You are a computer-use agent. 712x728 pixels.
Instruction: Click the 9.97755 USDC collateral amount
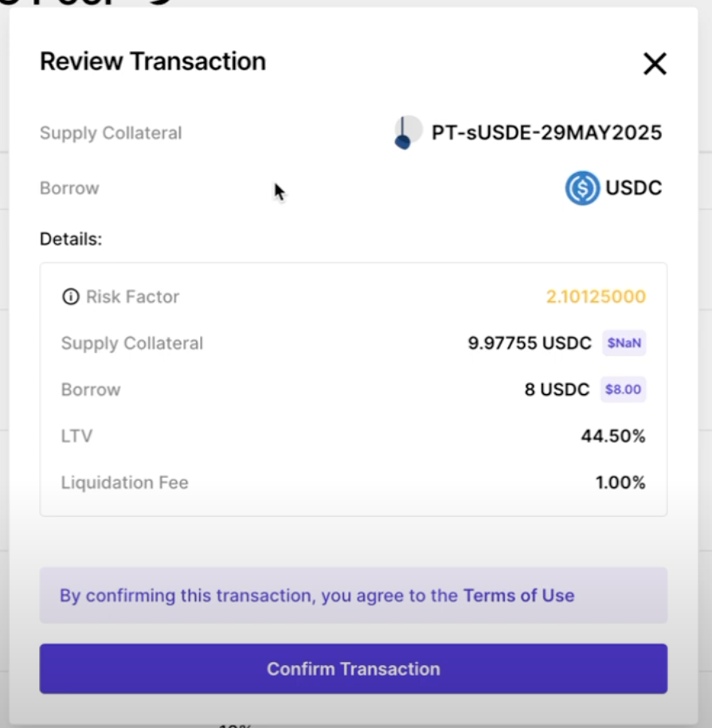pyautogui.click(x=530, y=343)
